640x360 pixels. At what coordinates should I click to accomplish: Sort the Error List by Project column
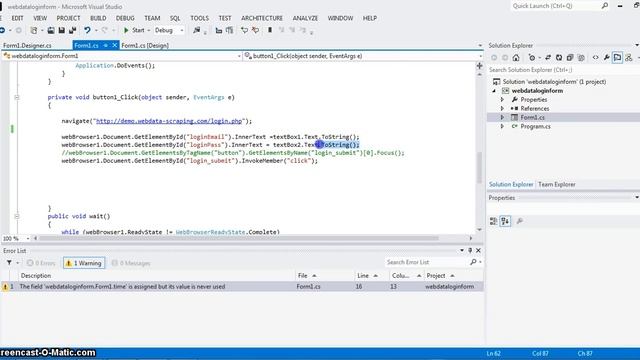(x=453, y=276)
